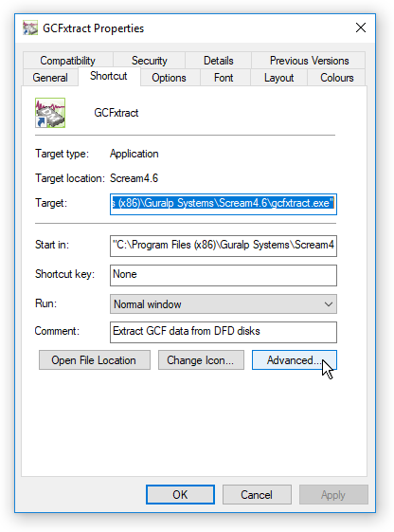Switch to the Compatibility tab

68,61
